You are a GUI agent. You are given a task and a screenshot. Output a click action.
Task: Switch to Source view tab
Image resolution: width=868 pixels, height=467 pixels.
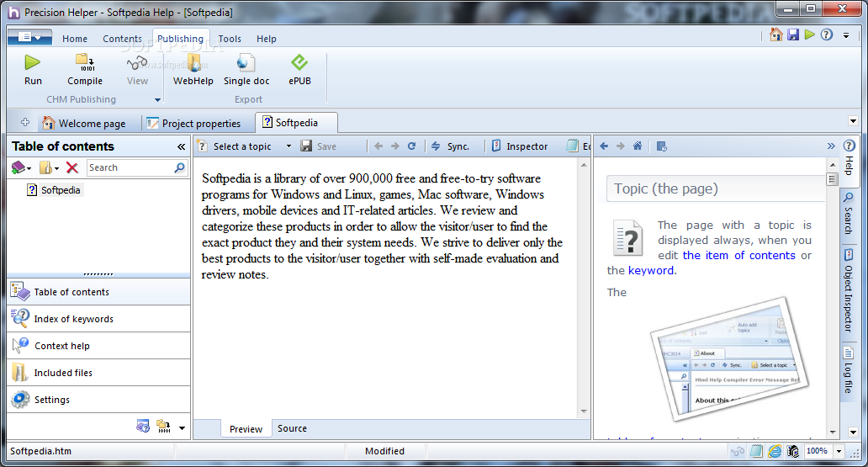click(x=292, y=428)
